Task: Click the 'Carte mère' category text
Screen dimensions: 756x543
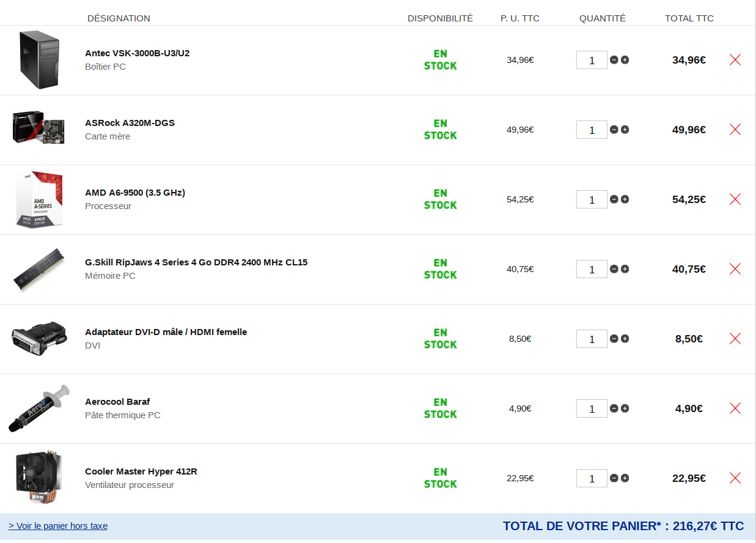Action: 108,136
